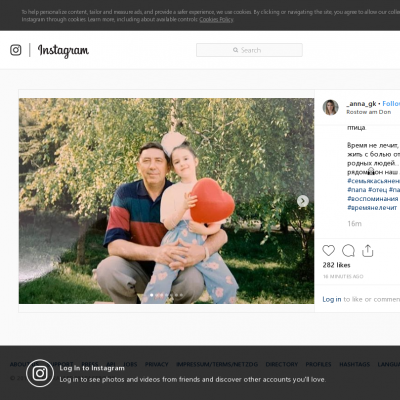View the 282 likes list

336,265
